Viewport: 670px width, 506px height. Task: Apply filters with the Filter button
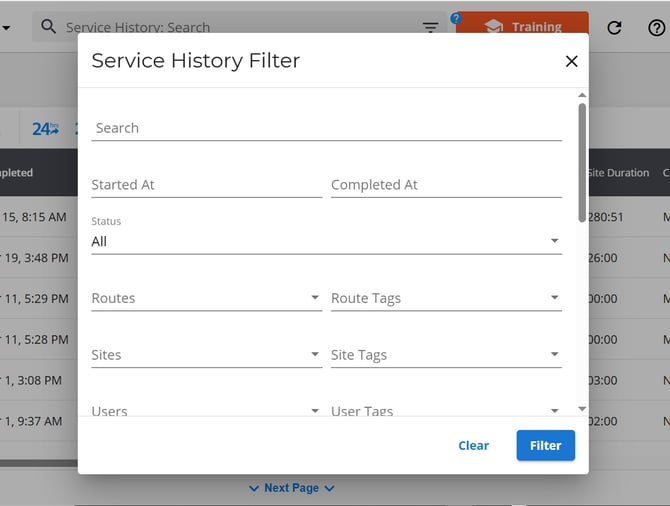pyautogui.click(x=546, y=445)
